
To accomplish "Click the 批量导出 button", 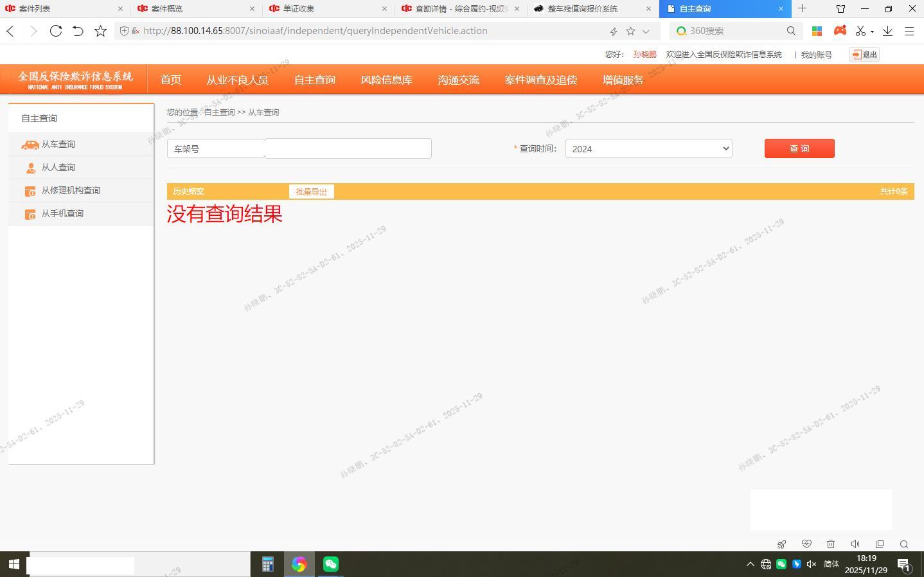I will [312, 191].
